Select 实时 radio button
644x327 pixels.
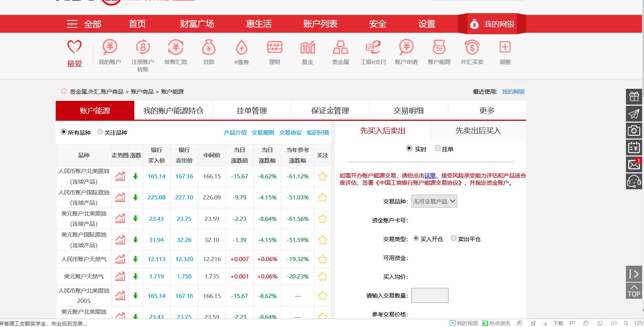click(409, 148)
